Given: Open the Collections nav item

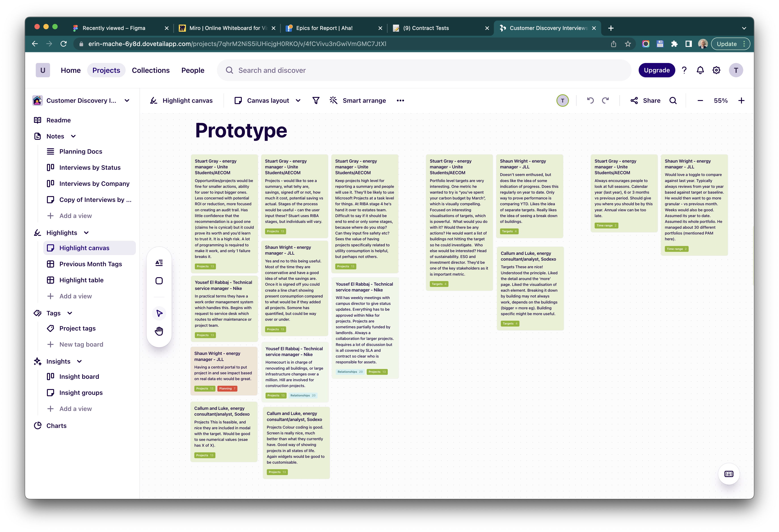Looking at the screenshot, I should pyautogui.click(x=151, y=70).
